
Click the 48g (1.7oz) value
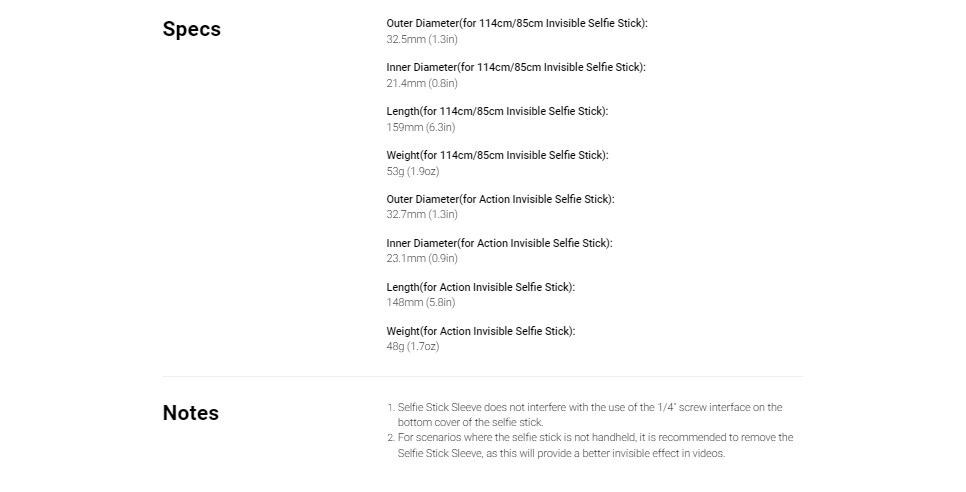(x=413, y=347)
